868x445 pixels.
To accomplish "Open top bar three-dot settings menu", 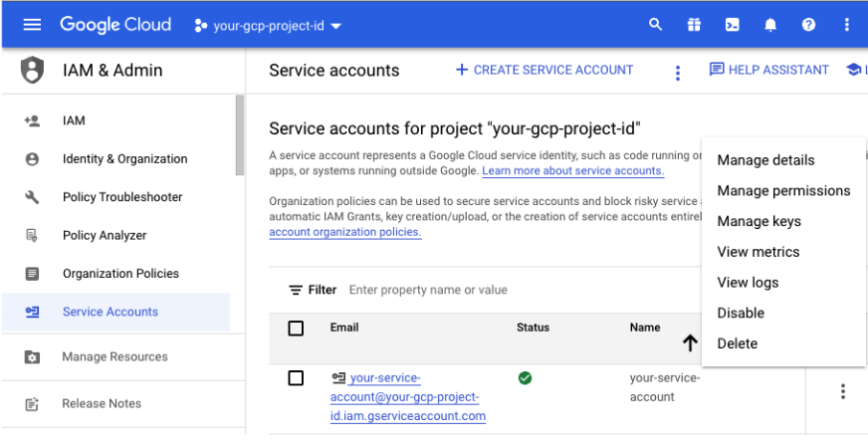I will tap(846, 25).
